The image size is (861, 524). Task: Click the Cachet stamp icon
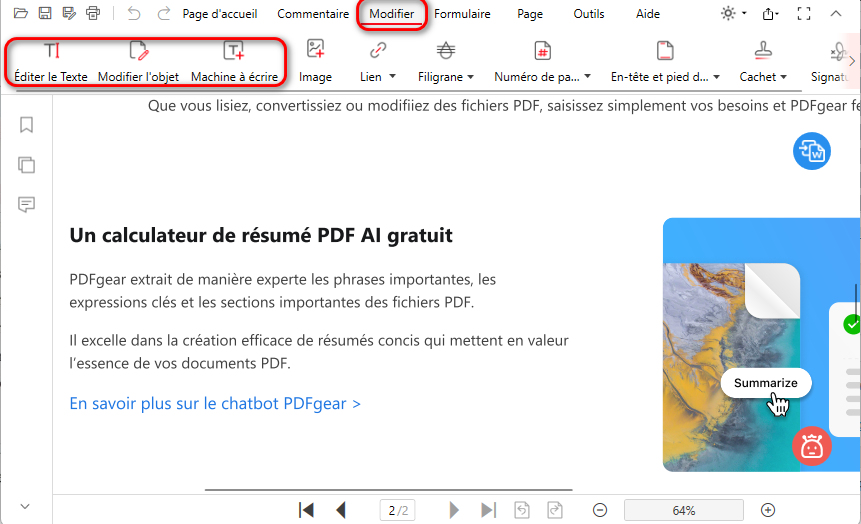[x=763, y=51]
